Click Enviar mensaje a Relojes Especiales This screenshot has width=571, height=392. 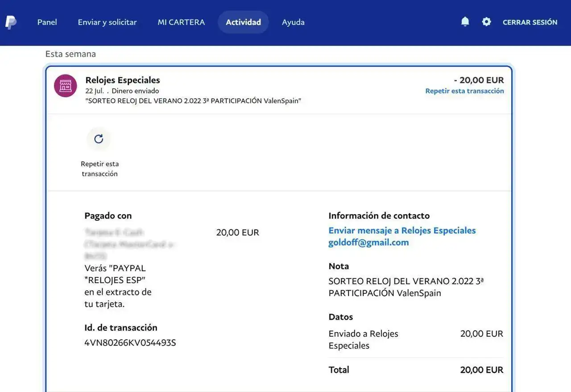click(x=402, y=231)
